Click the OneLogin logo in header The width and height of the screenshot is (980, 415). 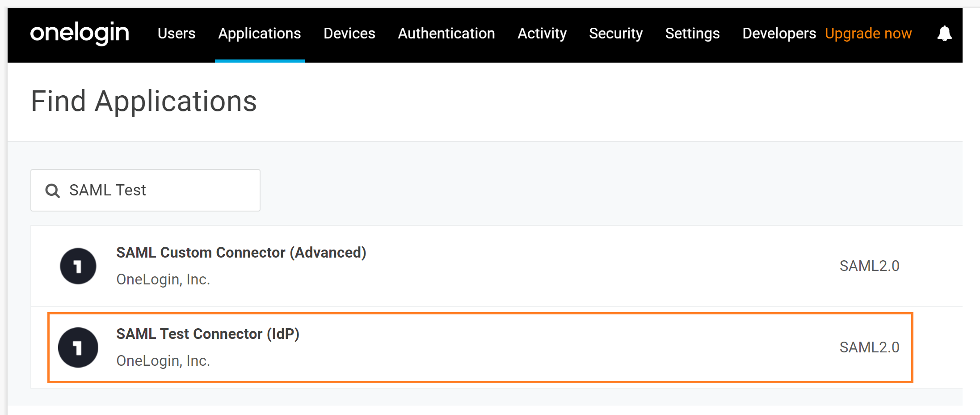coord(80,33)
